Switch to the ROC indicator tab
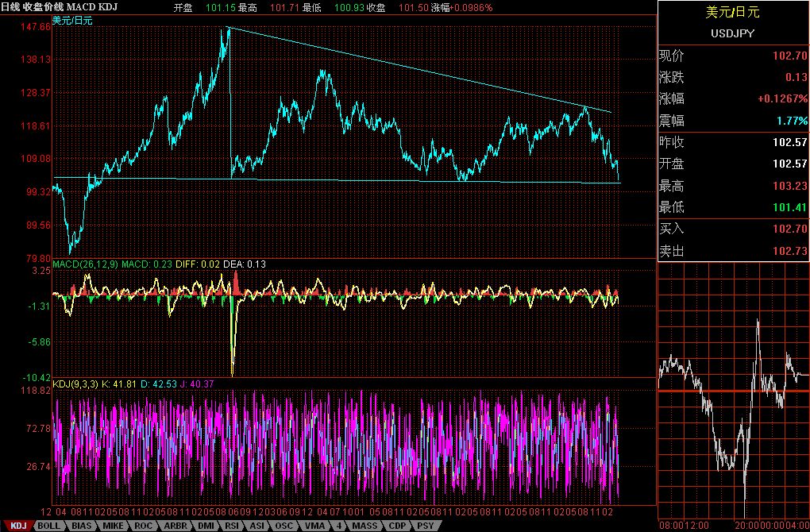810x532 pixels. point(144,526)
